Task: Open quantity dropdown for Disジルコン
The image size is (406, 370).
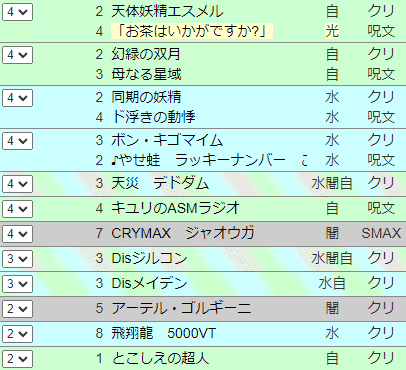Action: coord(17,259)
